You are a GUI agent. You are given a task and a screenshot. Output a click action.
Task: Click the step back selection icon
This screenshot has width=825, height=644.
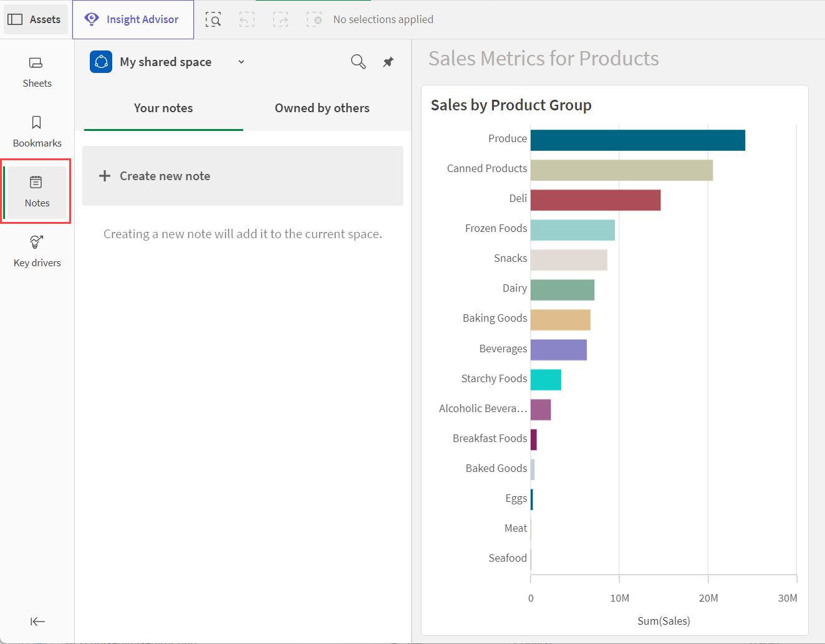coord(247,19)
